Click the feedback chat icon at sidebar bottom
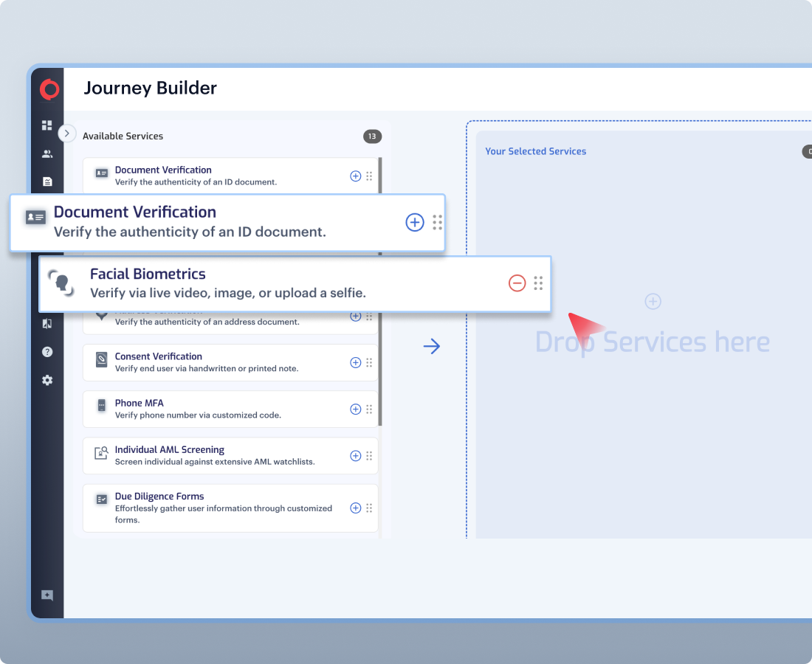 47,595
